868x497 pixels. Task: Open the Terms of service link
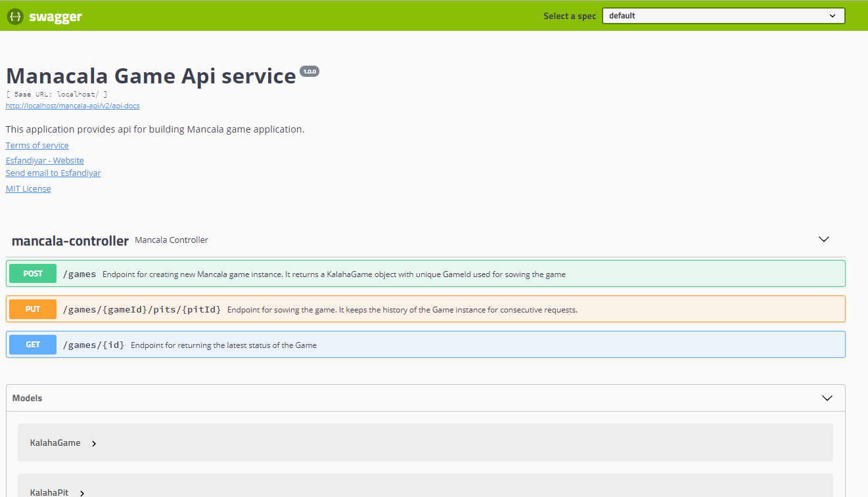(x=37, y=145)
